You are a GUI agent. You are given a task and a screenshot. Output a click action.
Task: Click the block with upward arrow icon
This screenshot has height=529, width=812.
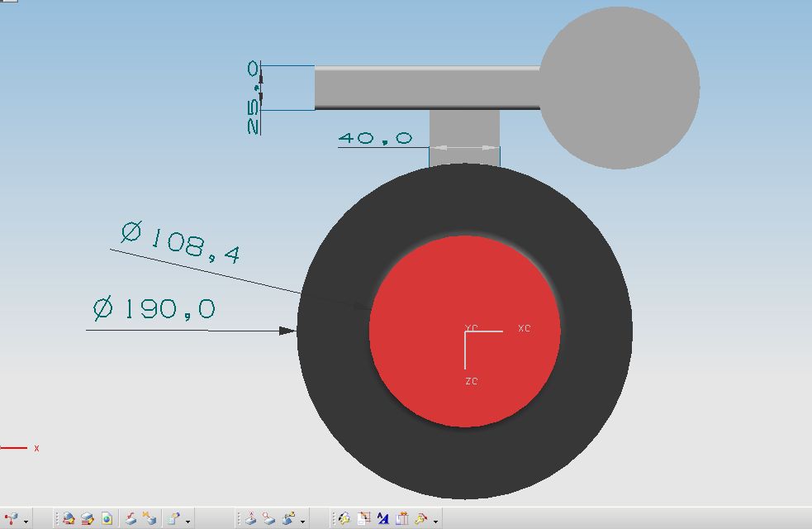pos(250,518)
